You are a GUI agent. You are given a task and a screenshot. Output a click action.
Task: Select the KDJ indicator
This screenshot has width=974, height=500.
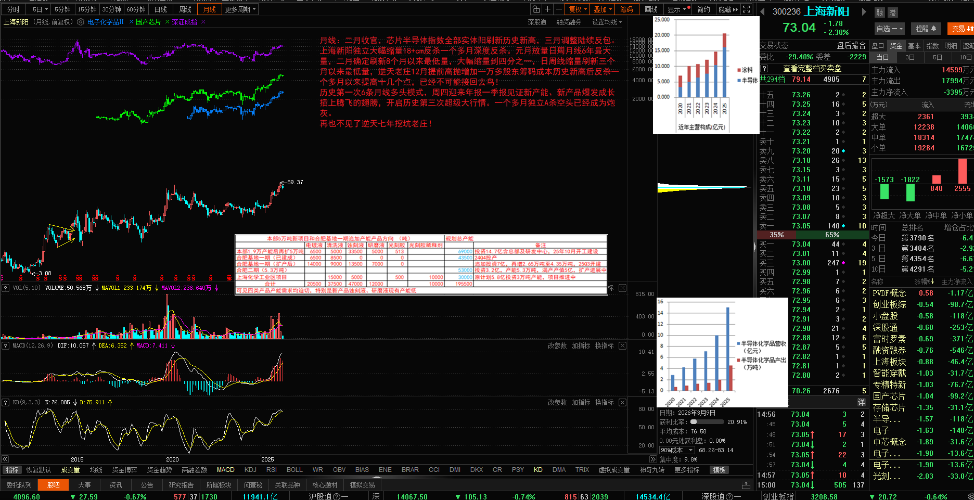click(x=250, y=470)
